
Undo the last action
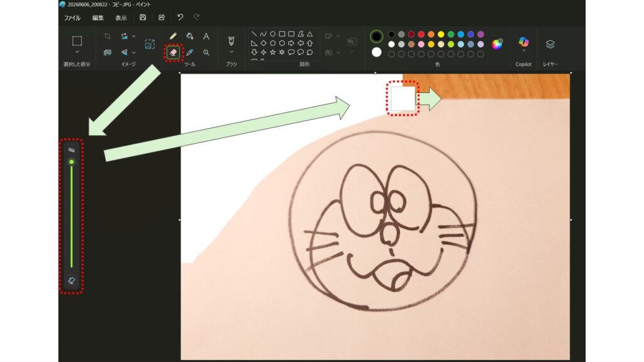tap(180, 17)
